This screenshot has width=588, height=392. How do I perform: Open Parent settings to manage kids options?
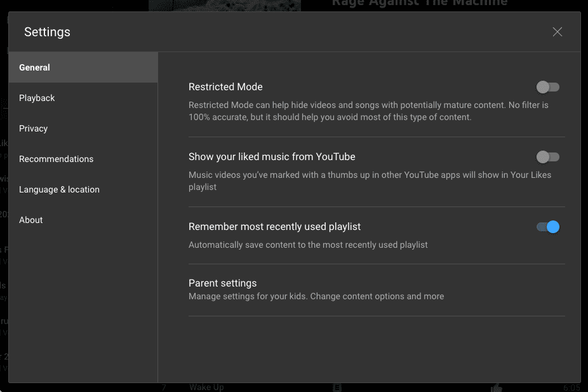point(222,283)
